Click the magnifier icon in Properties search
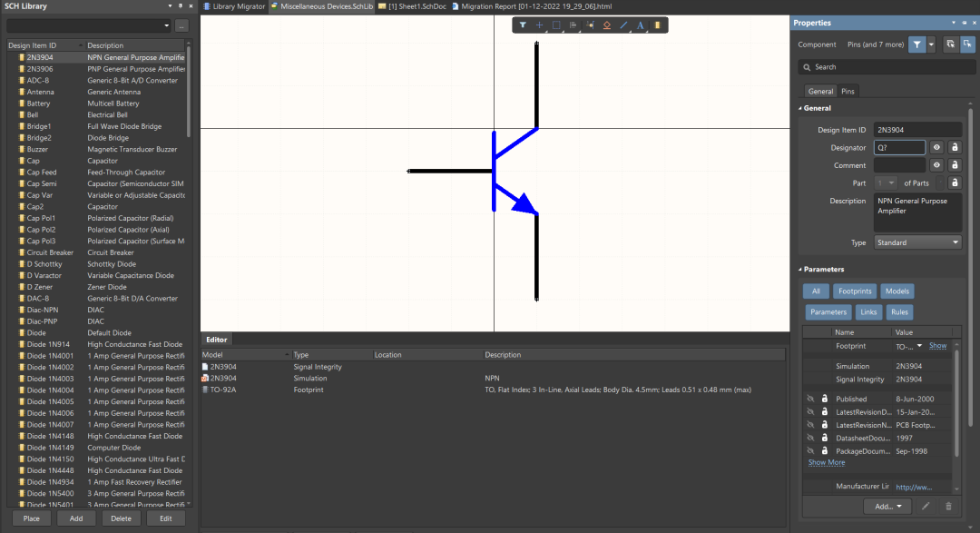The height and width of the screenshot is (533, 980). (807, 67)
